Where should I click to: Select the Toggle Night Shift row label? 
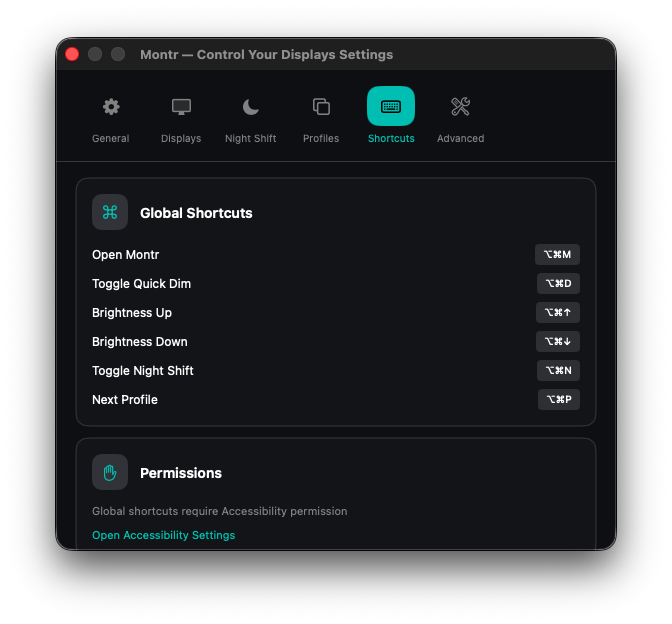(x=143, y=371)
